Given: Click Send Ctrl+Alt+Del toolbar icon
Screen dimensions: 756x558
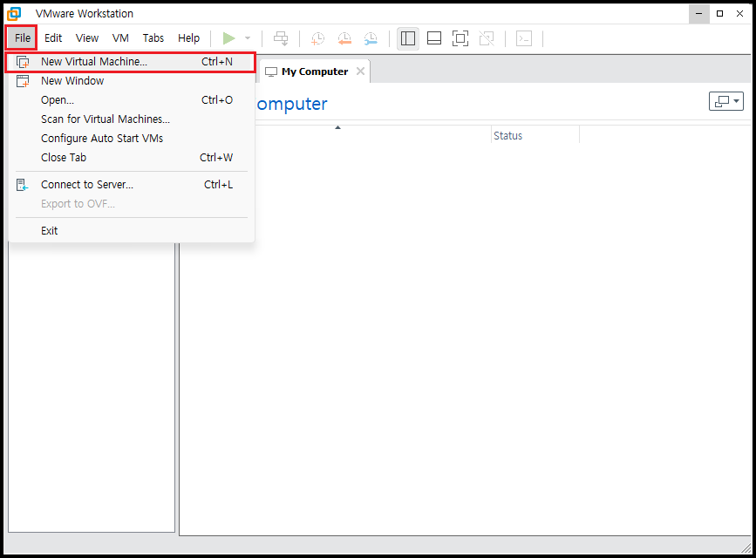Looking at the screenshot, I should pyautogui.click(x=281, y=38).
